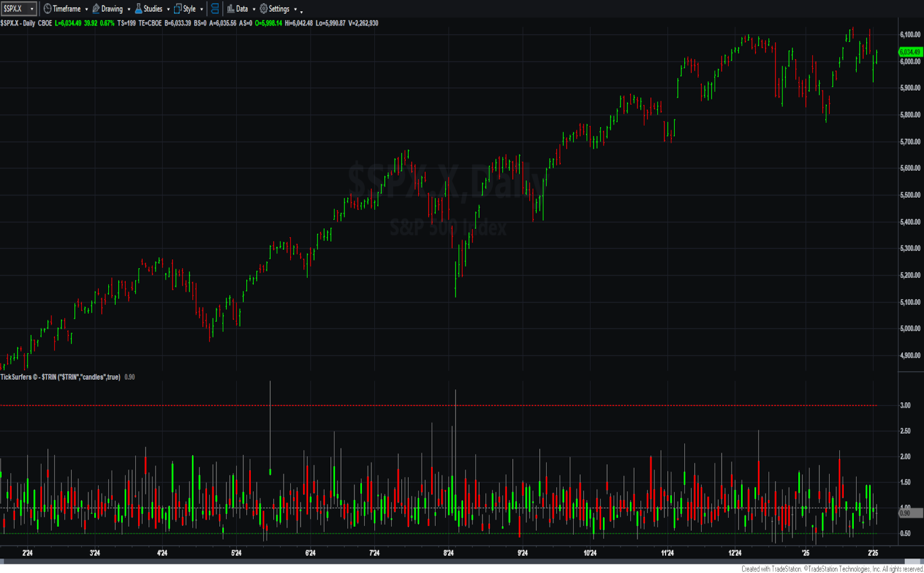Click the 10'24 date axis label
924x573 pixels.
click(590, 553)
